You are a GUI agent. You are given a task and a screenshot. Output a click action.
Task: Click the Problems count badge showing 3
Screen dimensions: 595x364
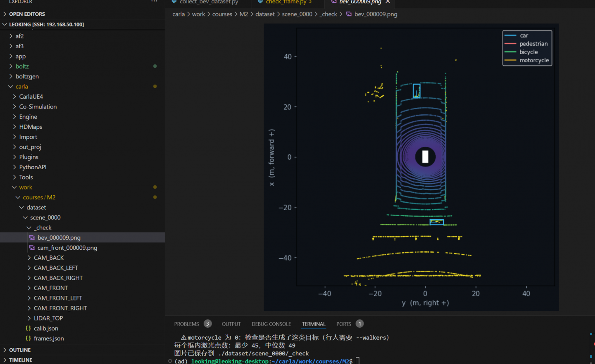208,324
